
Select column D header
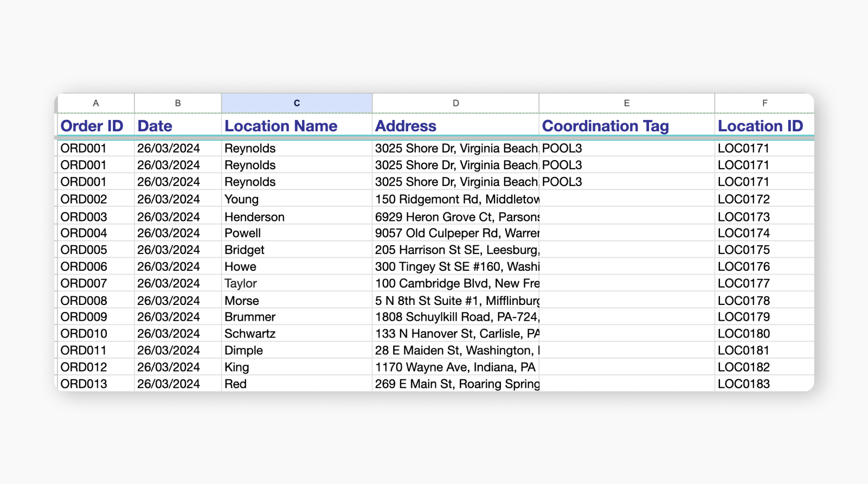455,103
